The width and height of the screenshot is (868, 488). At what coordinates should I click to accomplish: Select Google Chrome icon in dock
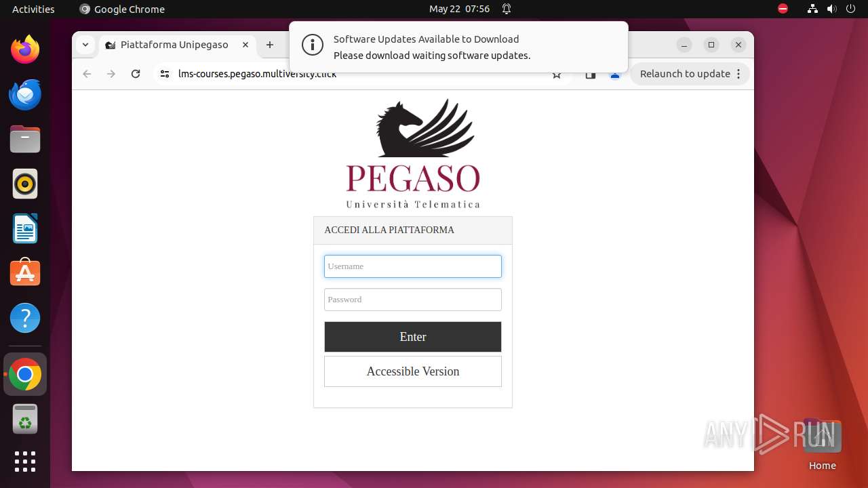click(x=25, y=374)
